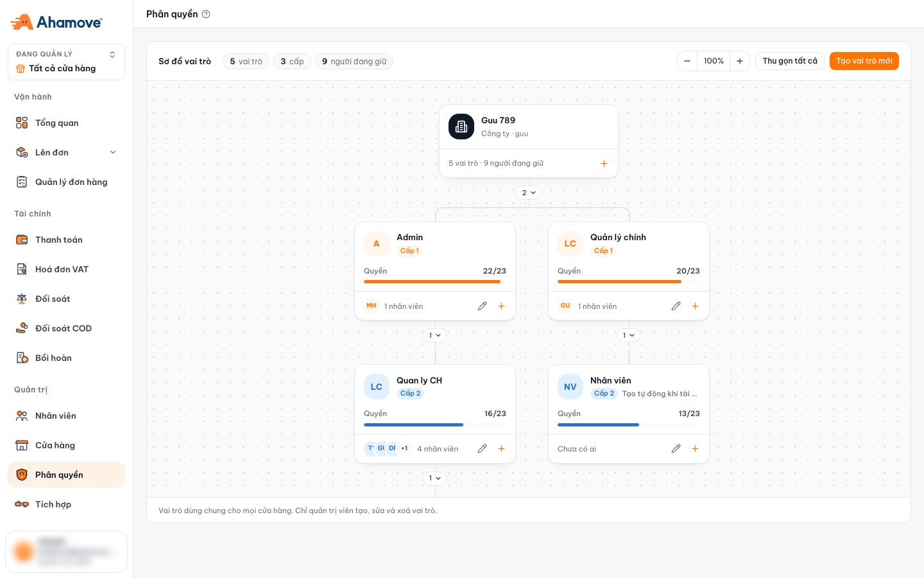Open Đối soát COD menu item
The image size is (924, 578).
[x=66, y=328]
